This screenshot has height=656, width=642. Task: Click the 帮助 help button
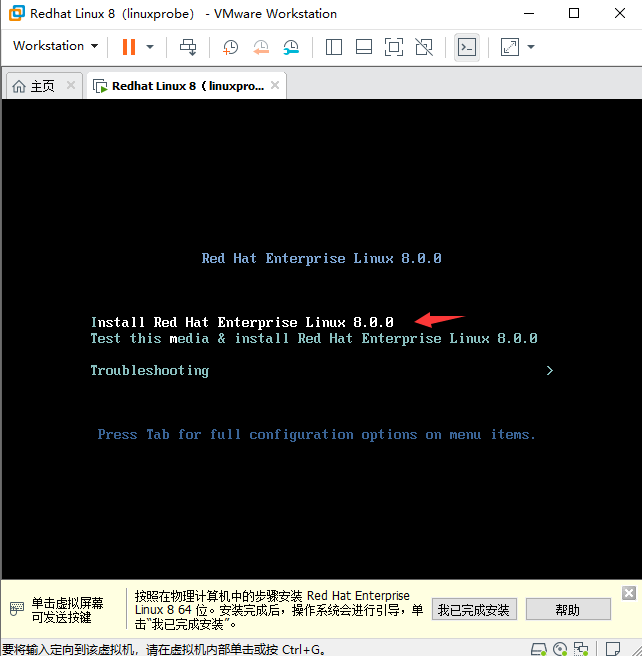click(568, 610)
